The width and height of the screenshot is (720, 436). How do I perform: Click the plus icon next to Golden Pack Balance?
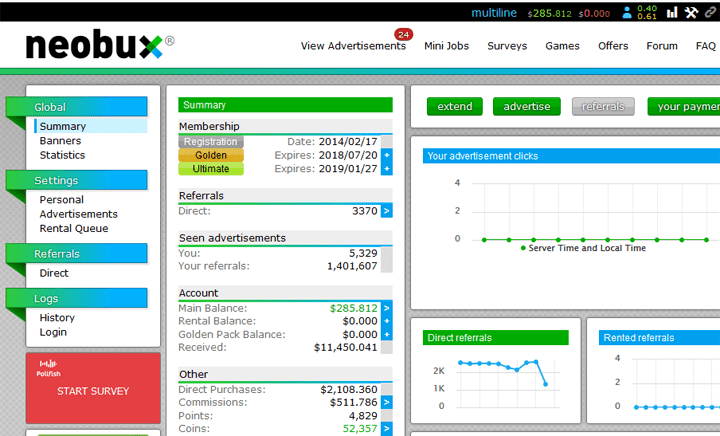point(387,335)
